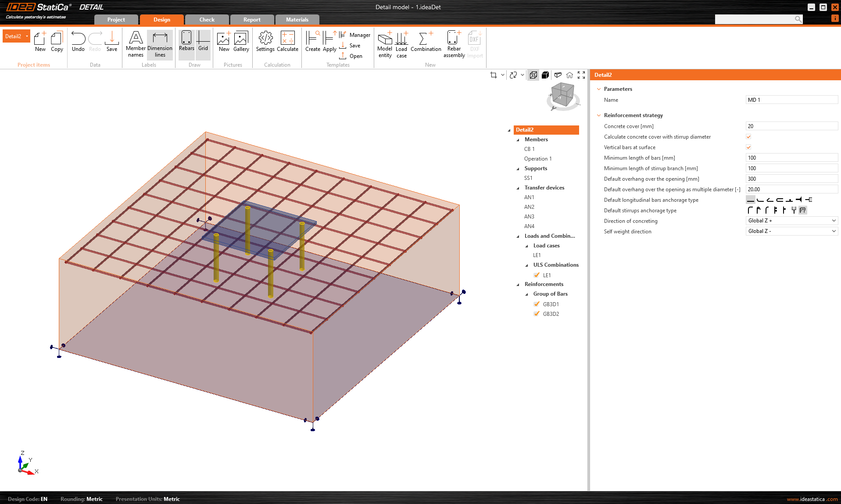Image resolution: width=841 pixels, height=504 pixels.
Task: Collapse the Reinforcement strategy section
Action: point(599,115)
